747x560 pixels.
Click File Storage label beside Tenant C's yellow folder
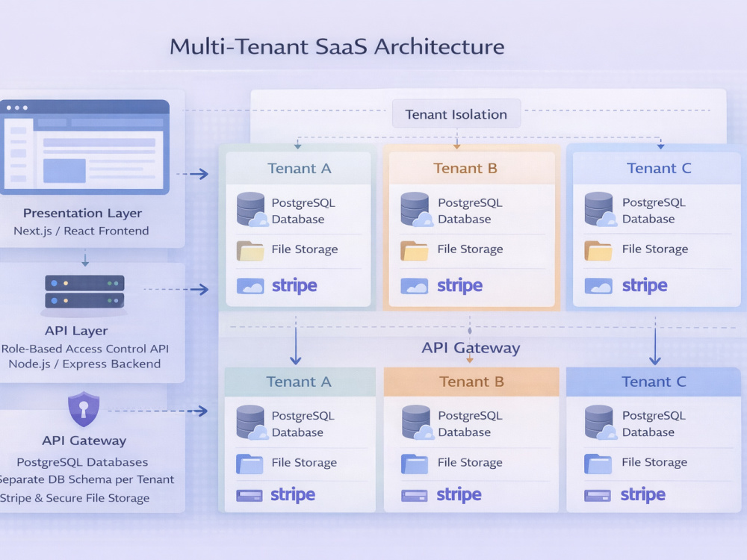[x=655, y=249]
